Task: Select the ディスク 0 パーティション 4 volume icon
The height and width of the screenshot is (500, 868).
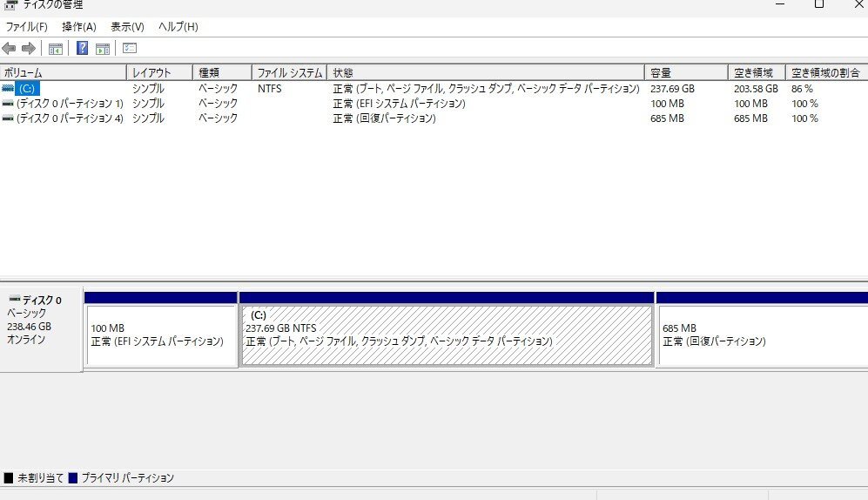Action: coord(8,118)
